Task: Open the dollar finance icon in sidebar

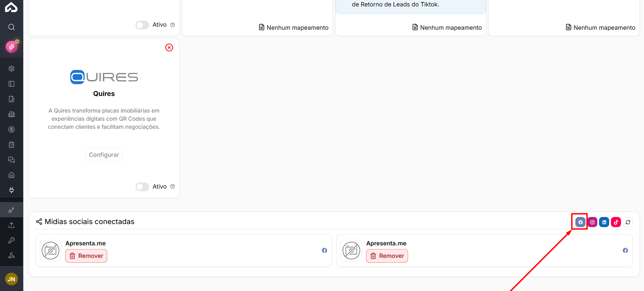Action: pyautogui.click(x=11, y=129)
